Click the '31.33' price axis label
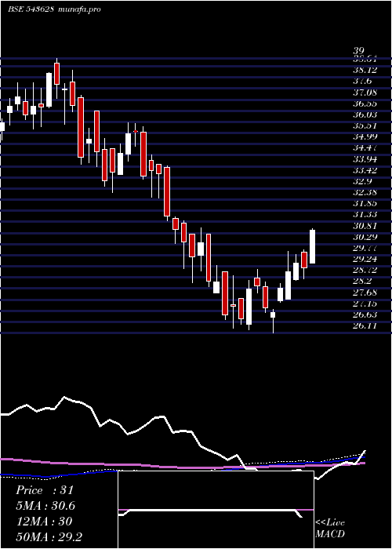Screen dimensions: 392x549 click(365, 215)
